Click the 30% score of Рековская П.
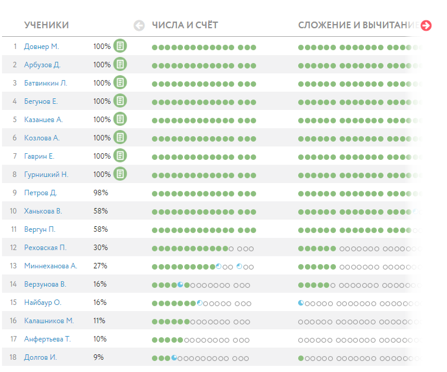447x372 pixels. coord(101,248)
